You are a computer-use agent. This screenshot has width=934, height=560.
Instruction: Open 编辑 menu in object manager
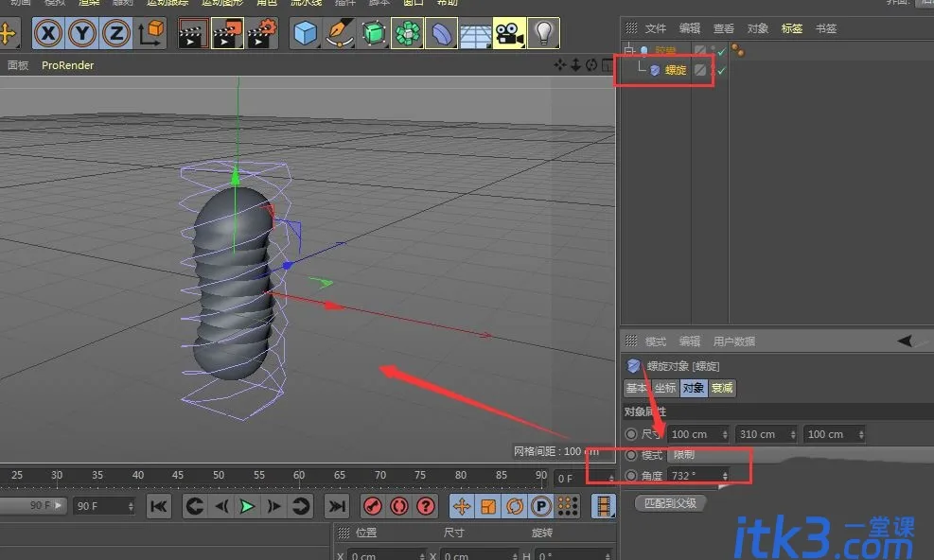pos(690,28)
